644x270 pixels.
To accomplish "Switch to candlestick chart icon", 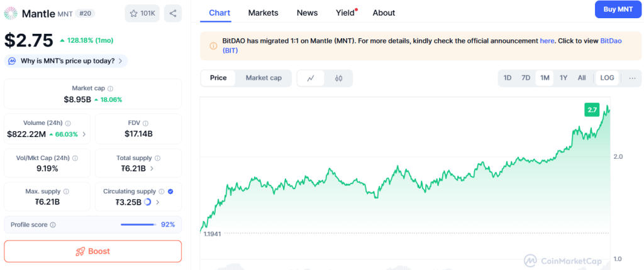I will [x=338, y=78].
